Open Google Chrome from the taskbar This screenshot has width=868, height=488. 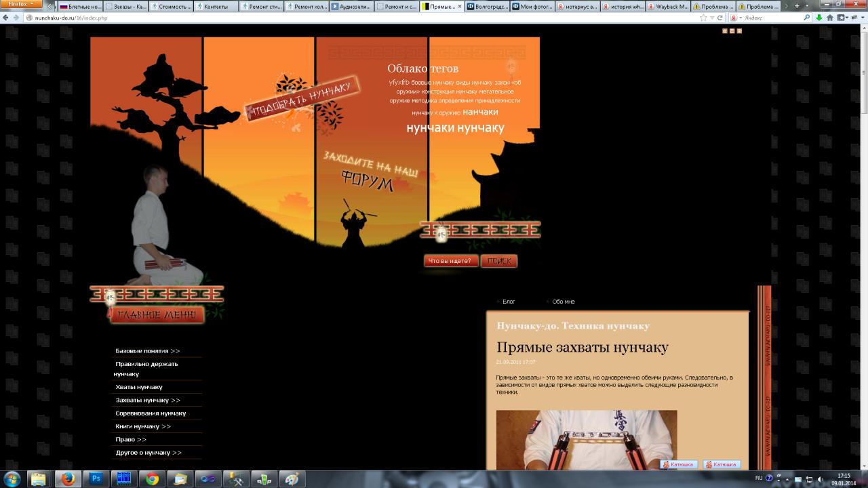pos(152,479)
